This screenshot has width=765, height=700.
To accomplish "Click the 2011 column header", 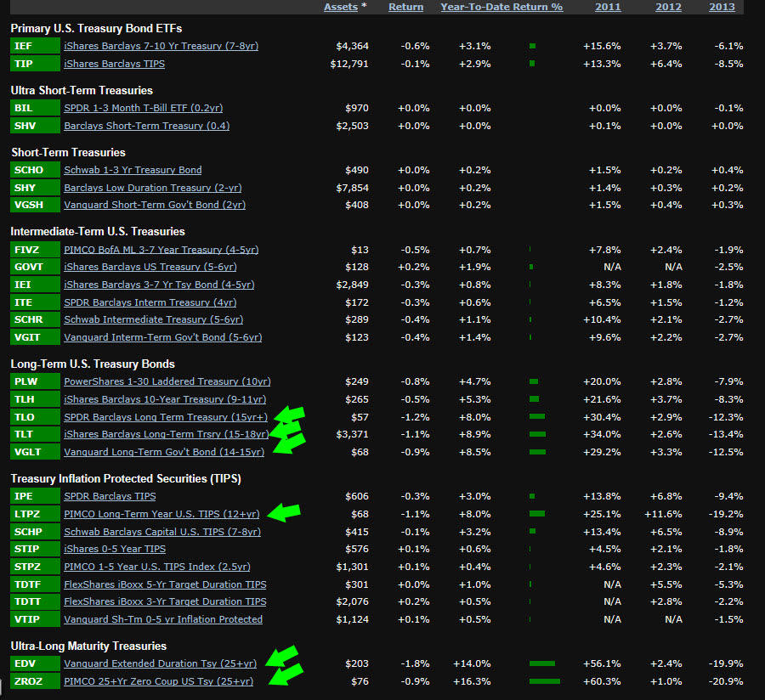I will (x=608, y=7).
